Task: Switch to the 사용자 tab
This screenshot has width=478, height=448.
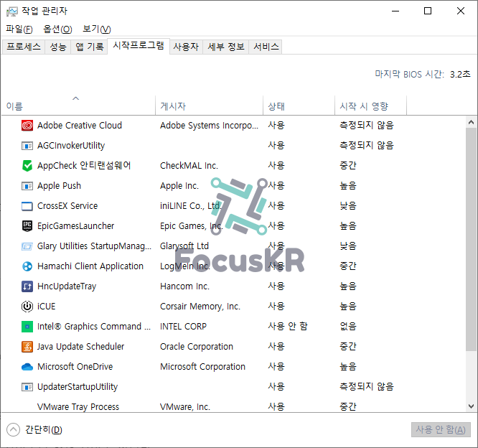Action: click(x=186, y=47)
